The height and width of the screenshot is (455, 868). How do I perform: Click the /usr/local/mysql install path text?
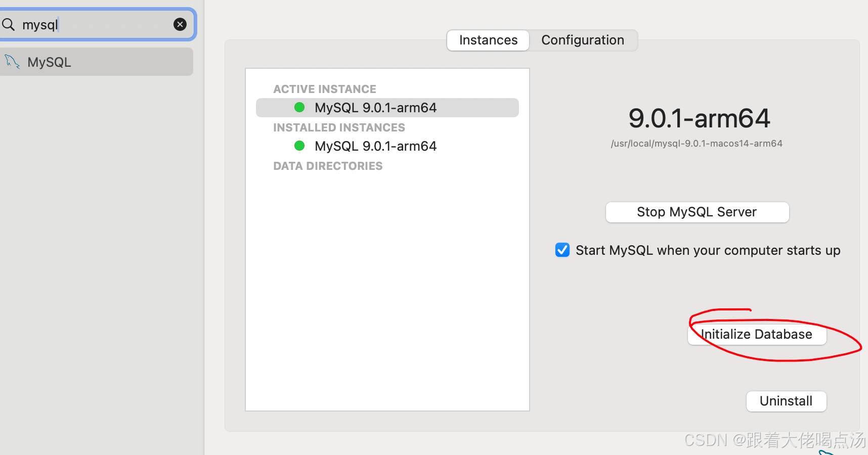coord(697,144)
